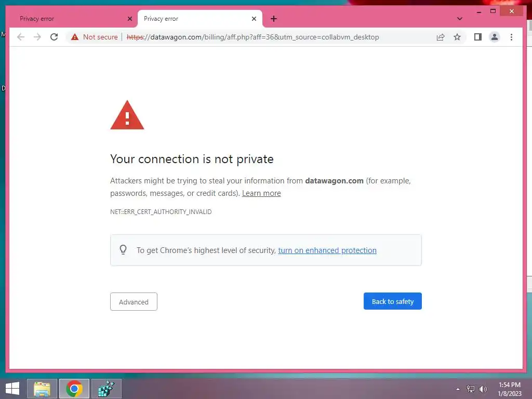
Task: Click turn on enhanced protection link
Action: click(x=327, y=250)
